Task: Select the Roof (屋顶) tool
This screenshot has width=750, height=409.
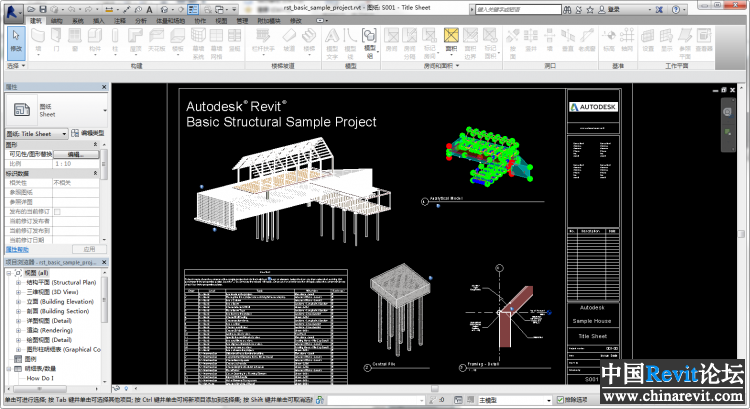Action: click(x=135, y=41)
